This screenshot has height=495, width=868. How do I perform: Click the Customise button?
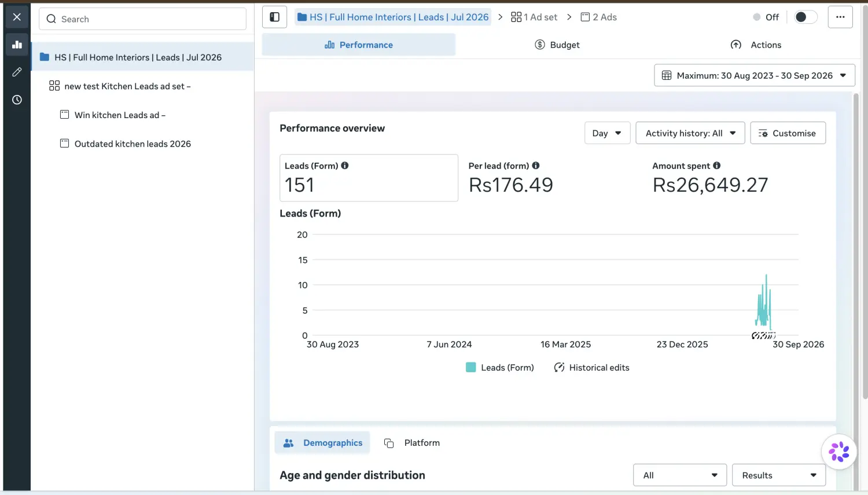[x=788, y=133]
